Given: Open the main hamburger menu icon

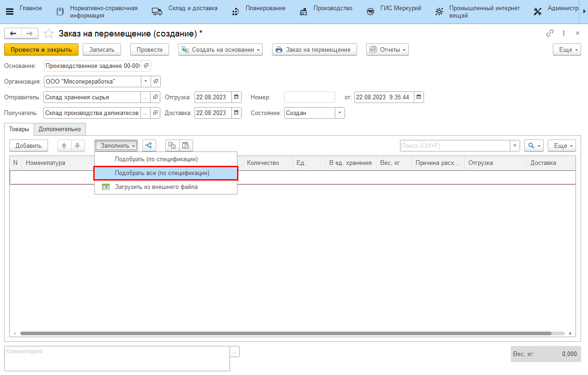Looking at the screenshot, I should pyautogui.click(x=9, y=12).
